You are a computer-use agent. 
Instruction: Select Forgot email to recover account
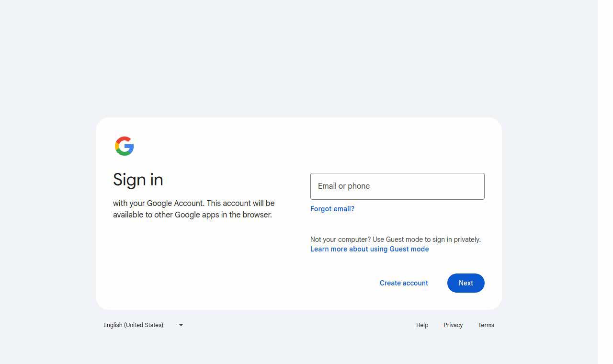coord(332,209)
